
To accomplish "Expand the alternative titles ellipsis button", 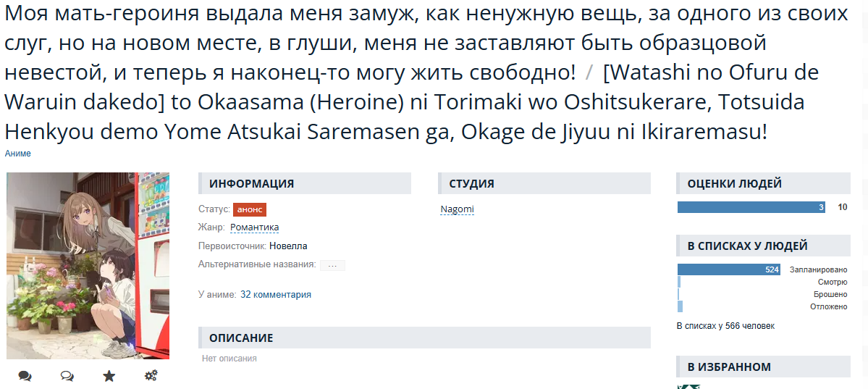I will click(x=332, y=265).
